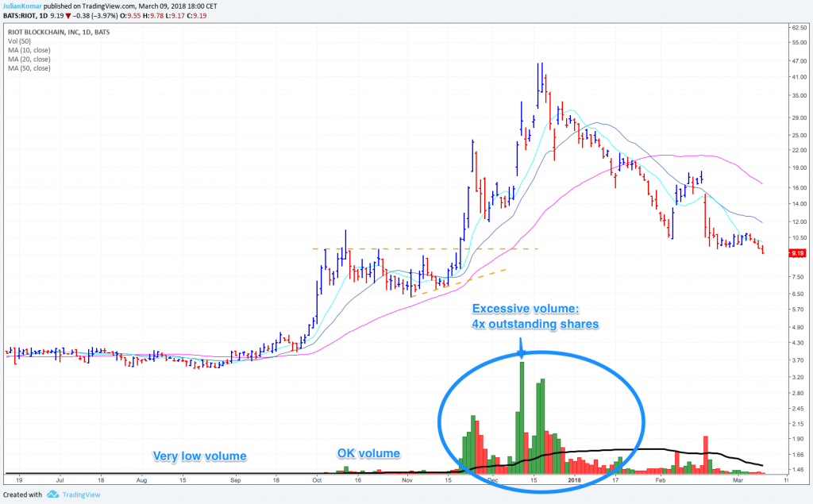Click the red downward triangle beside the price change
Image resolution: width=813 pixels, height=504 pixels.
click(68, 16)
